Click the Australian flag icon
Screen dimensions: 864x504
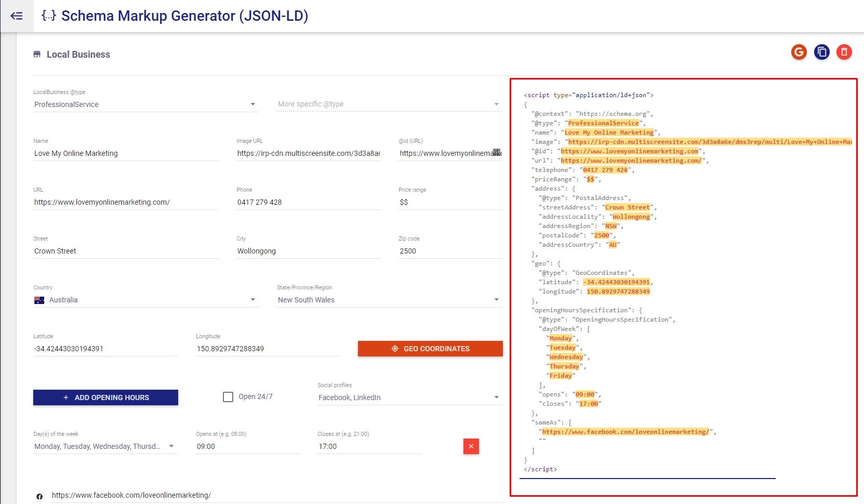tap(39, 300)
